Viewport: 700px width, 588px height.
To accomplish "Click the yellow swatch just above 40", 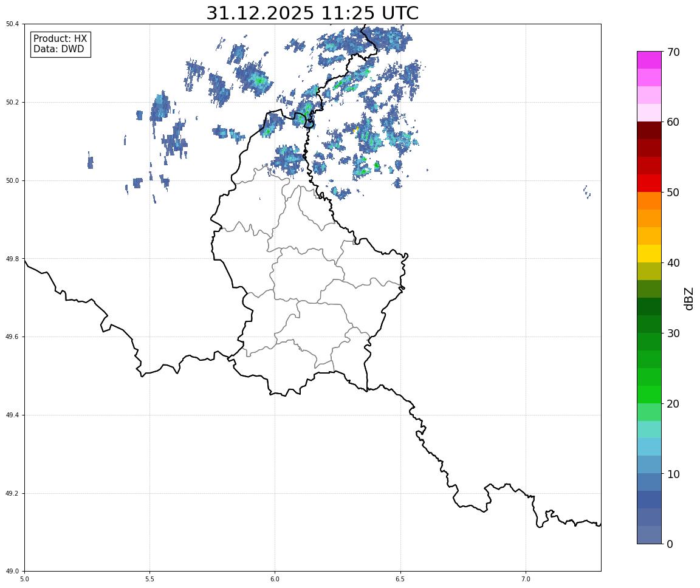I will (649, 254).
